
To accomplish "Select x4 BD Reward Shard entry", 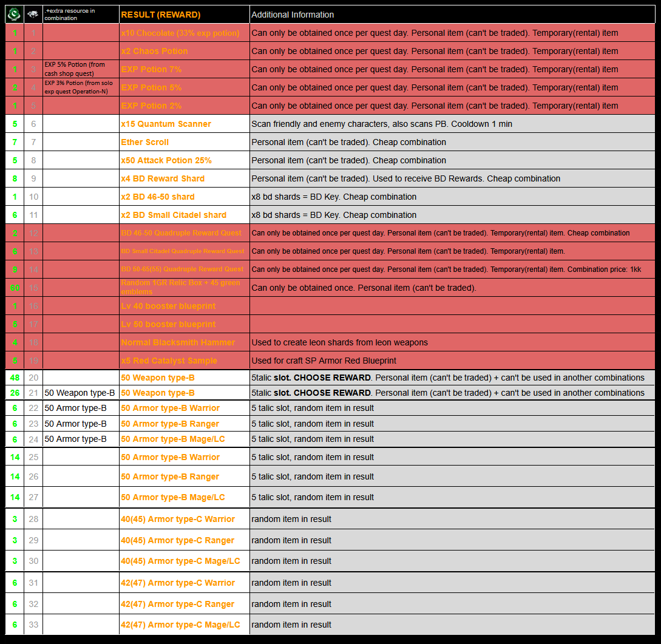I will [163, 178].
